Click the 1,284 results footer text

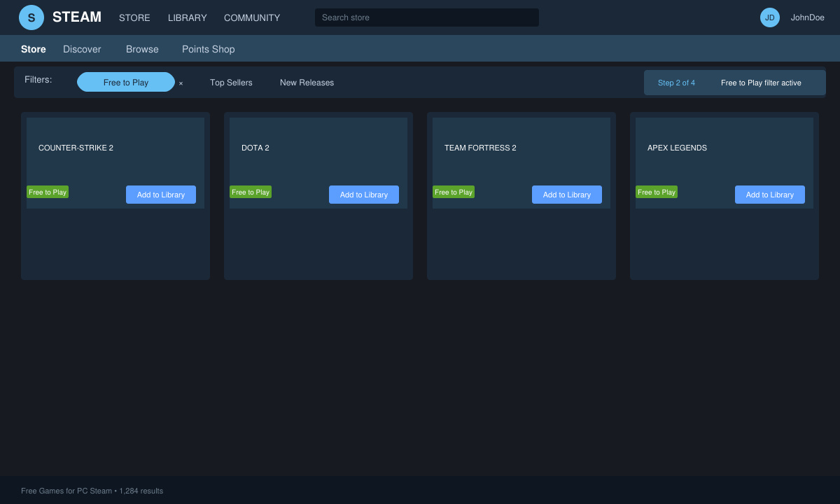(x=141, y=491)
